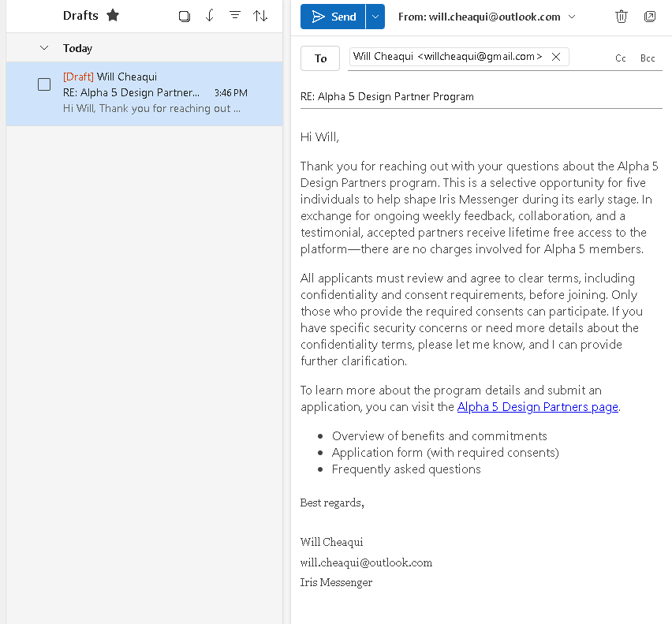Viewport: 672px width, 624px height.
Task: Show the Cc field
Action: (x=621, y=58)
